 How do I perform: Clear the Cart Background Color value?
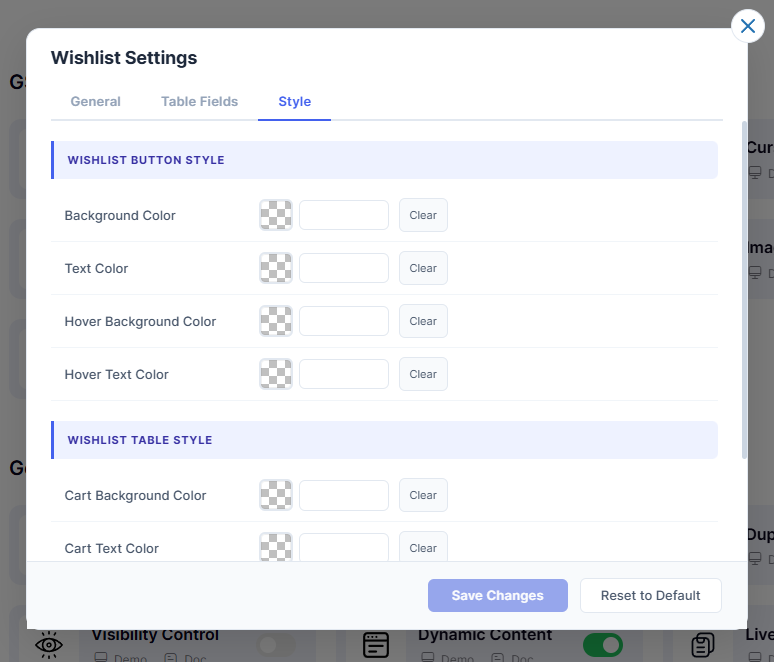[423, 495]
